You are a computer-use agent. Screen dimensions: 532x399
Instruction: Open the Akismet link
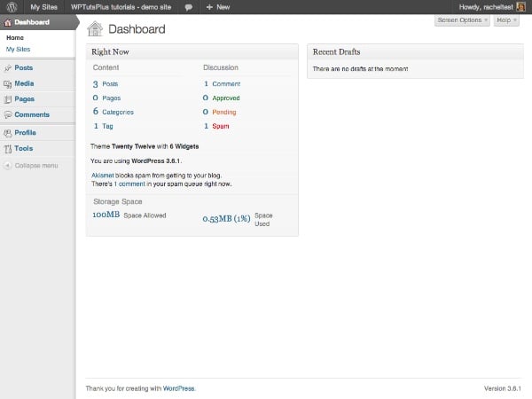pyautogui.click(x=103, y=176)
